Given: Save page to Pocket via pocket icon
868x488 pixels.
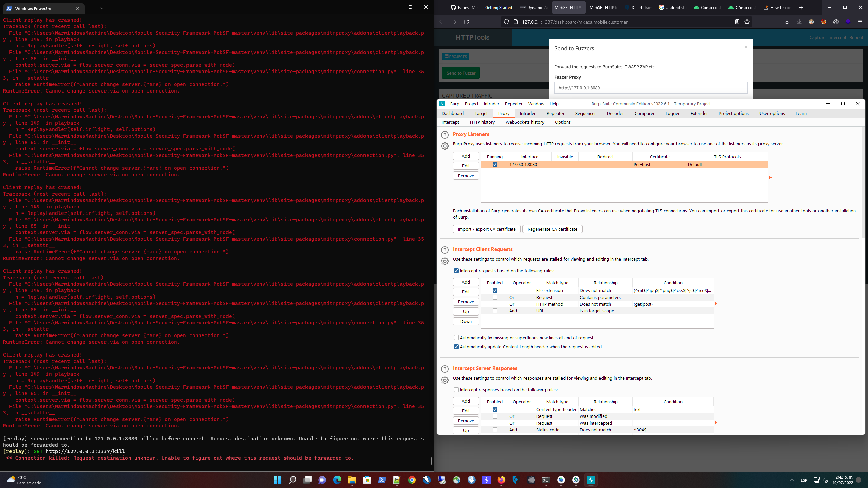Looking at the screenshot, I should pyautogui.click(x=787, y=22).
